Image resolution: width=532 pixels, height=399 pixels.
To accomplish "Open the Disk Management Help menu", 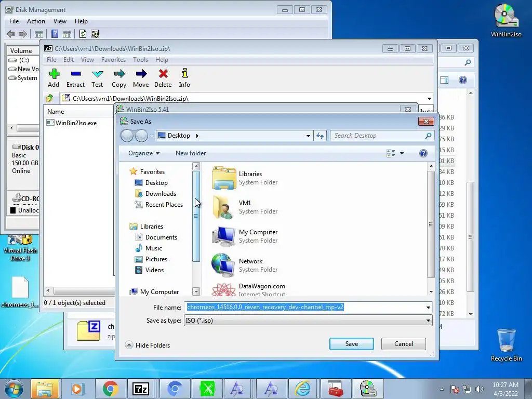I will [x=81, y=21].
